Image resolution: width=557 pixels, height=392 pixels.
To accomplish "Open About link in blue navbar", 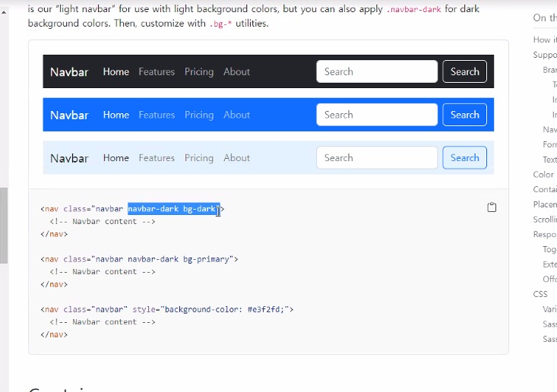I will (236, 115).
